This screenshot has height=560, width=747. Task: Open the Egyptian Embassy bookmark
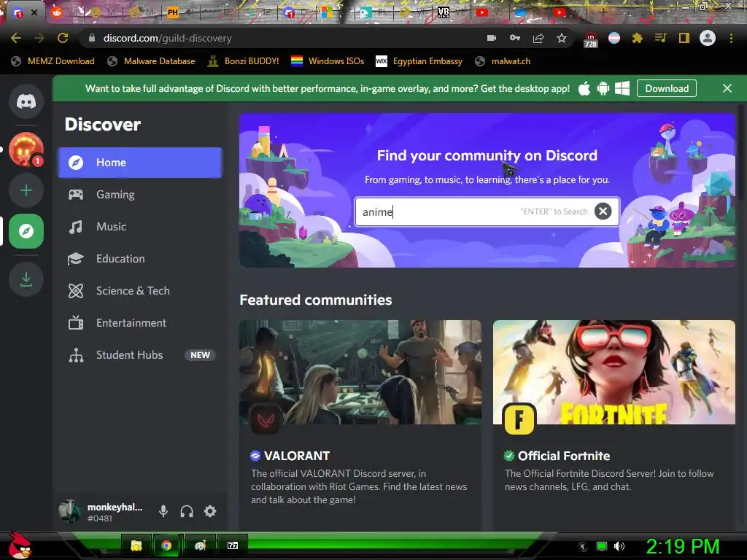pos(419,61)
